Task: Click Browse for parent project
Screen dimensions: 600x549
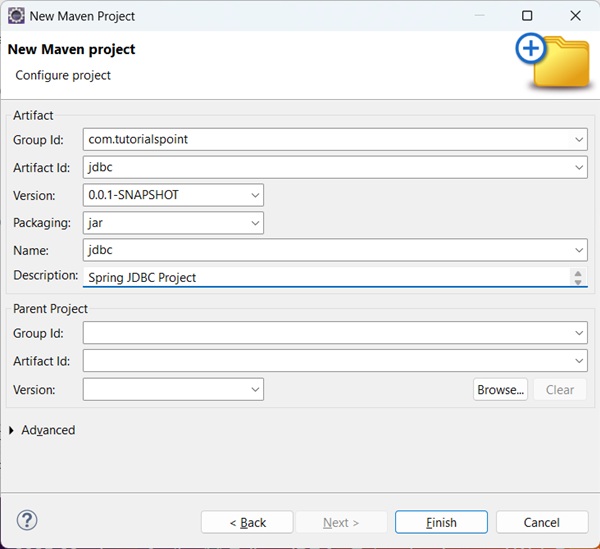Action: pos(500,389)
